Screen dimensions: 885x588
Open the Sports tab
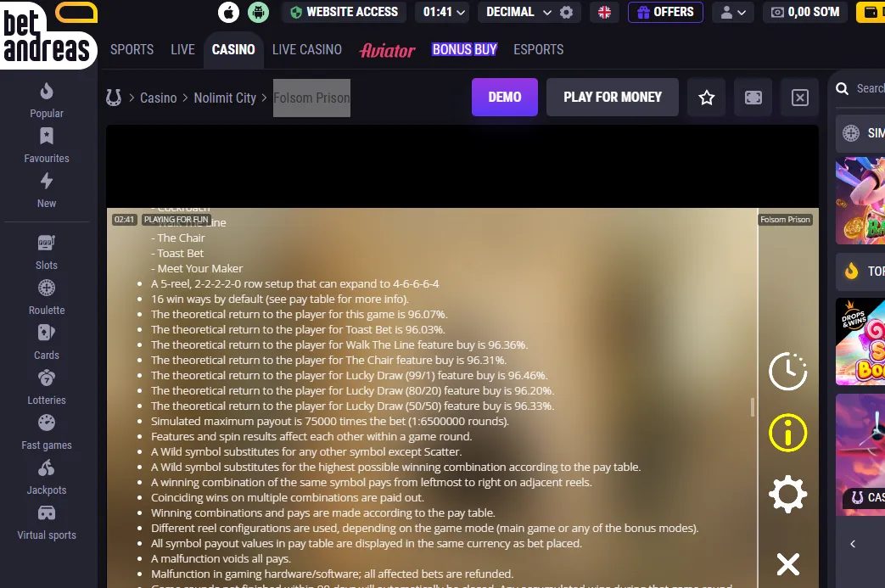click(132, 50)
